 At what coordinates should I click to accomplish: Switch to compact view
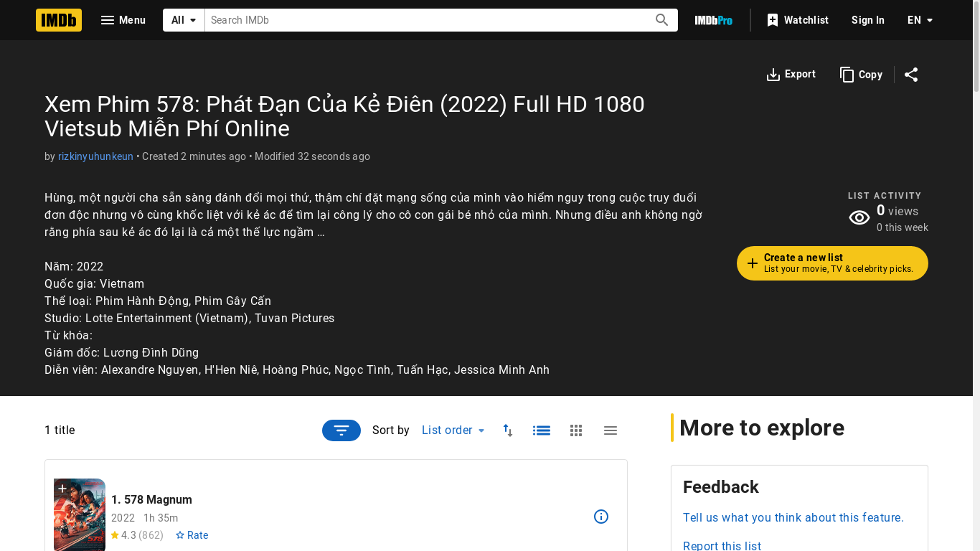611,430
